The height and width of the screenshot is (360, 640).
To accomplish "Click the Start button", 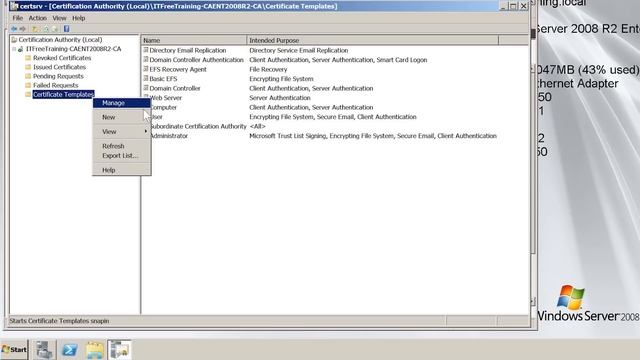I will tap(14, 350).
